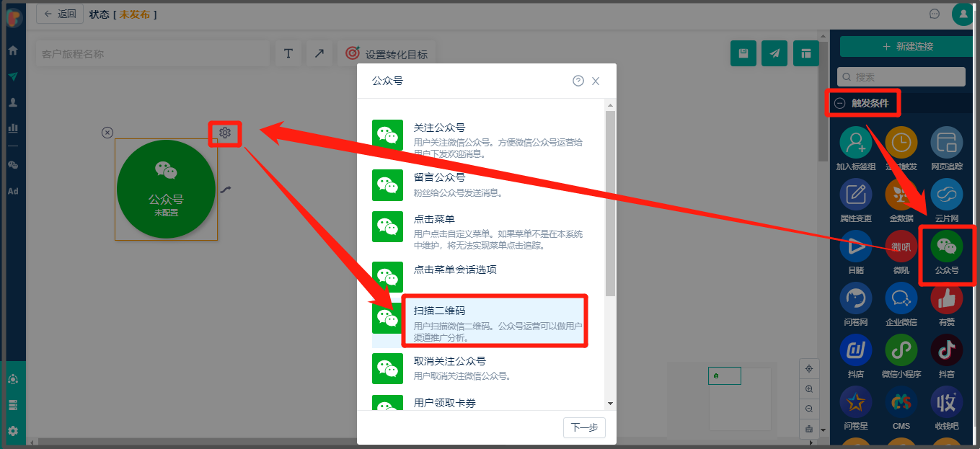Open the settings gear in sidebar bottom
This screenshot has width=980, height=449.
pos(13,431)
